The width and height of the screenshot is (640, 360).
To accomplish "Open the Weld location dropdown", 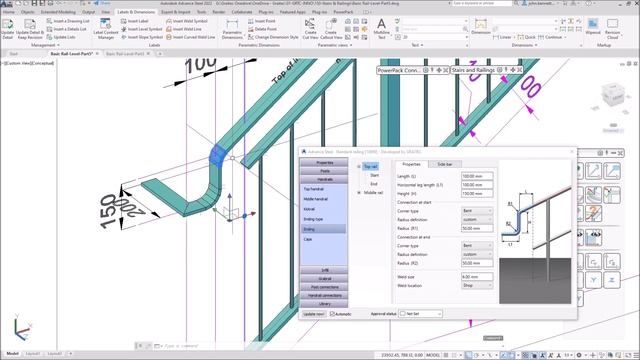I will point(477,286).
